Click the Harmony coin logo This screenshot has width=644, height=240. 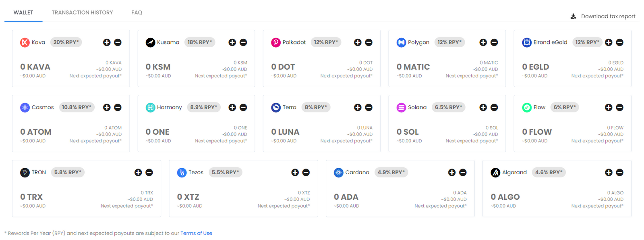click(150, 107)
